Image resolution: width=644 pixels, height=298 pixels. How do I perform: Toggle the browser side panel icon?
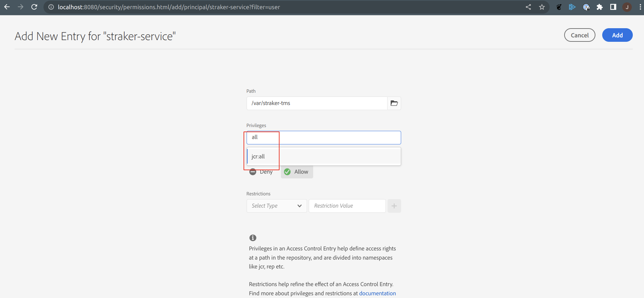pyautogui.click(x=613, y=7)
